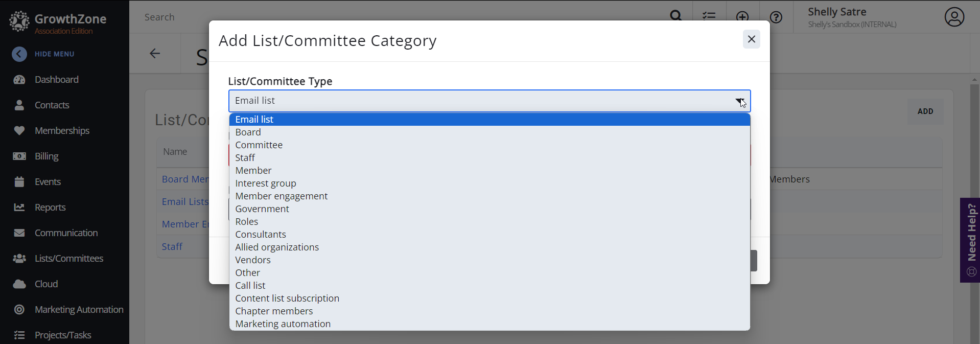The width and height of the screenshot is (980, 344).
Task: Expand the List/Committee Type dropdown arrow
Action: (x=739, y=101)
